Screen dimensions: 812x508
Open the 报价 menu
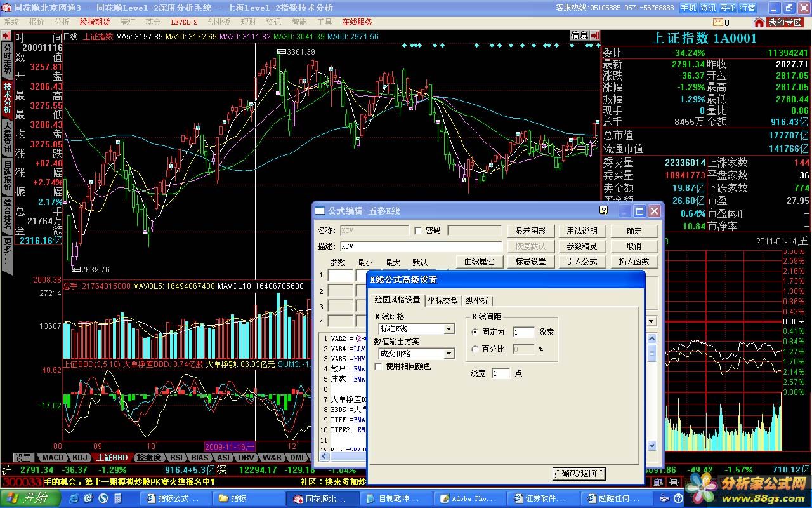pyautogui.click(x=37, y=22)
